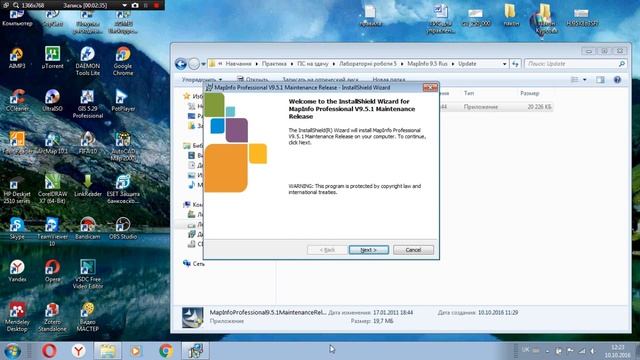Viewport: 640px width, 360px height.
Task: Open the µTorrent desktop shortcut
Action: (x=53, y=58)
